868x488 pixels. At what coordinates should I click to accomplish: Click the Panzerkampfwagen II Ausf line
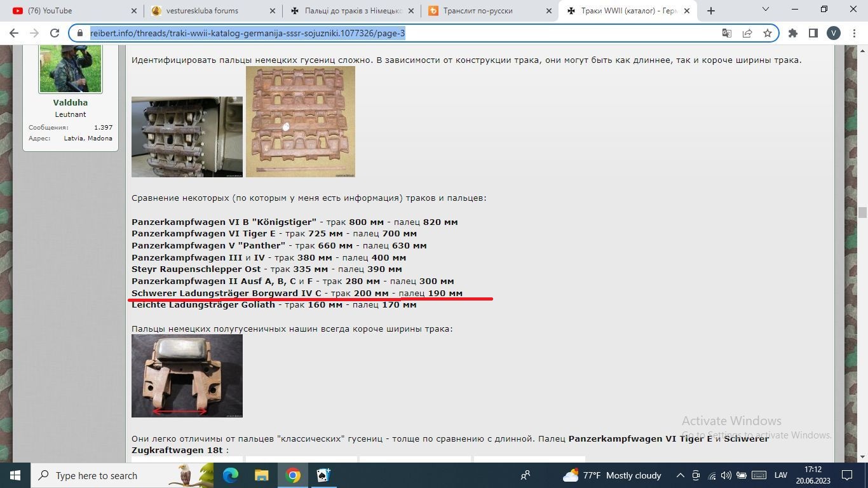click(x=293, y=281)
